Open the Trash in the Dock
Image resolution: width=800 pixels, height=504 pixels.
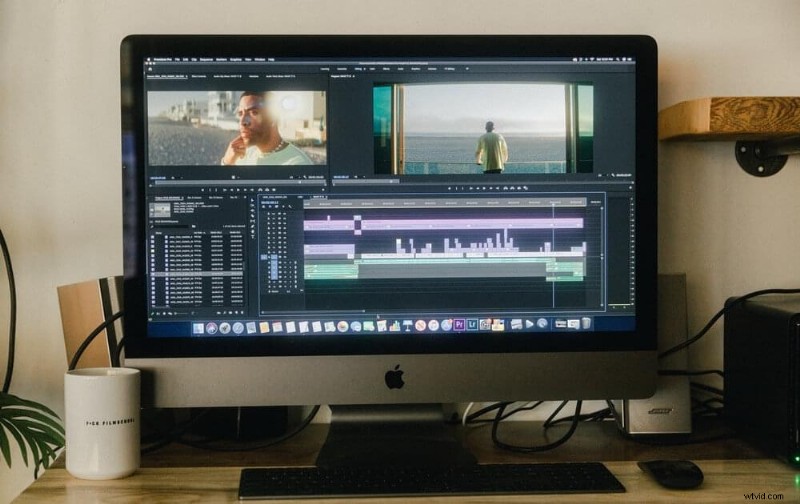pyautogui.click(x=587, y=323)
